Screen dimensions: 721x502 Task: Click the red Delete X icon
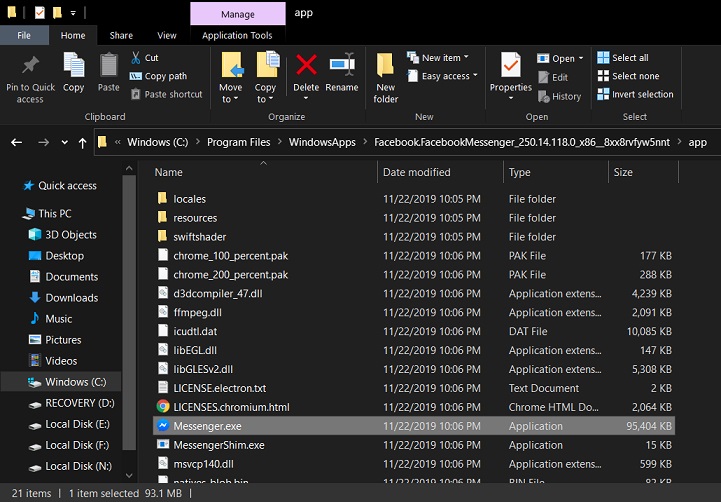[x=306, y=65]
